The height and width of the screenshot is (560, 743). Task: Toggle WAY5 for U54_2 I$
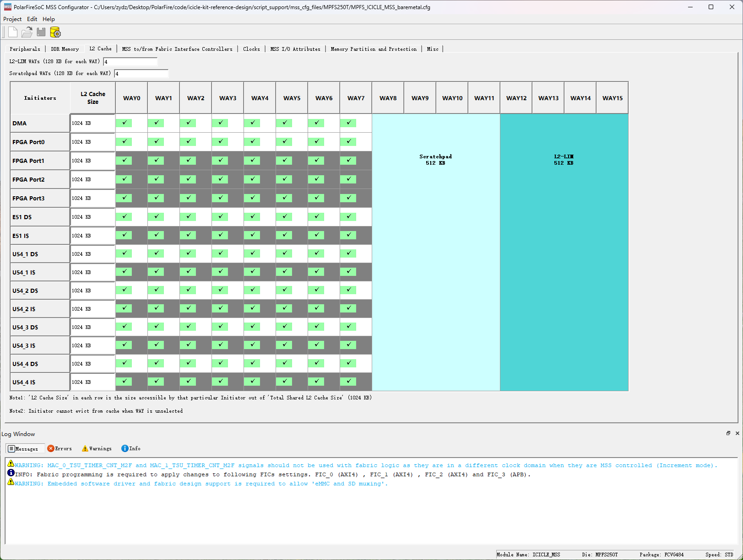click(x=284, y=308)
